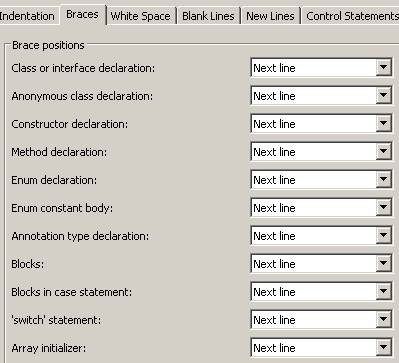Click the Braces tab
The width and height of the screenshot is (399, 363).
pos(82,14)
